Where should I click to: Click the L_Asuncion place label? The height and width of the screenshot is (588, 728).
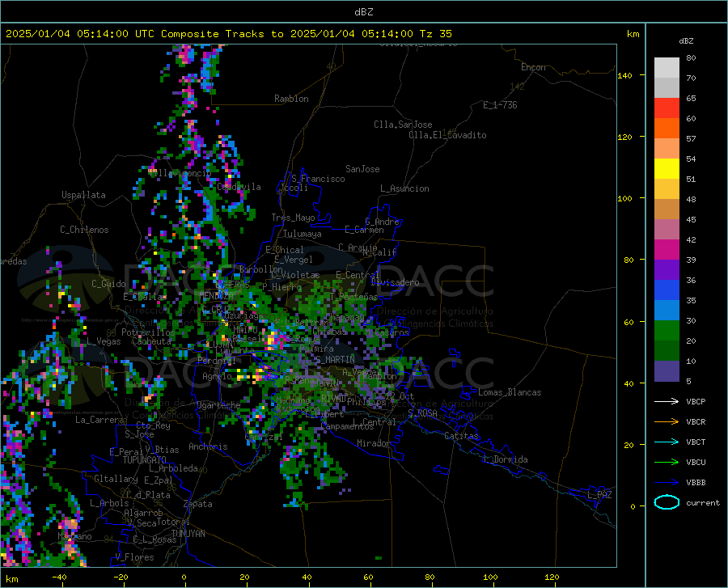(x=404, y=188)
